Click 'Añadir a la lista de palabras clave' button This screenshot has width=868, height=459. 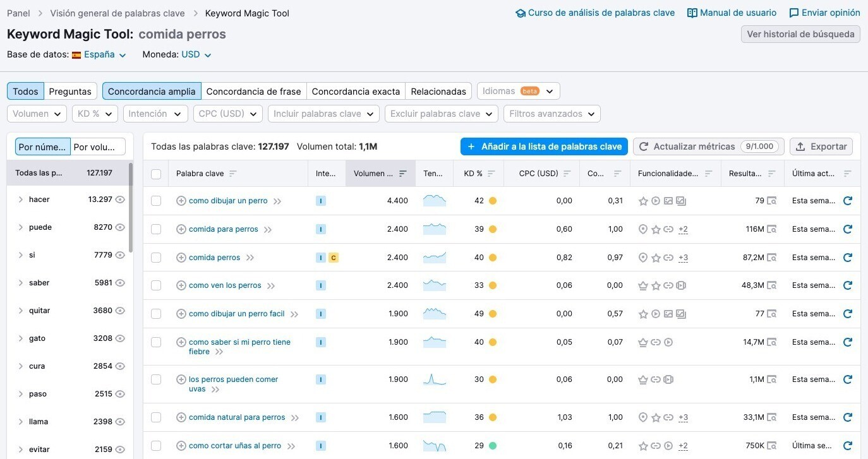click(x=544, y=146)
